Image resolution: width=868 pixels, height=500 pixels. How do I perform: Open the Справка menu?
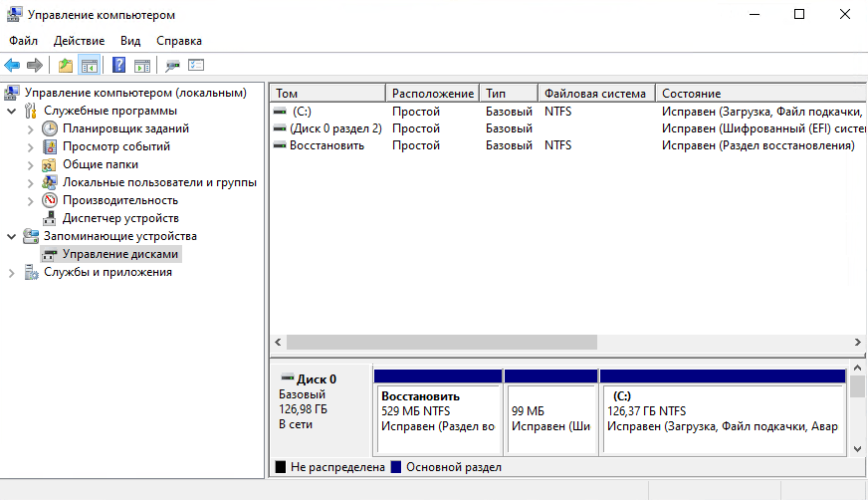click(179, 41)
